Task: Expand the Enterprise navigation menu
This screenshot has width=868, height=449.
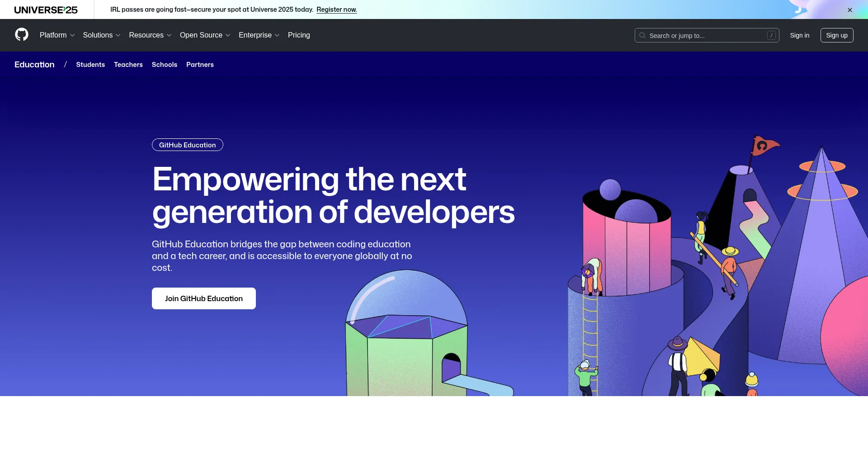Action: [x=259, y=35]
